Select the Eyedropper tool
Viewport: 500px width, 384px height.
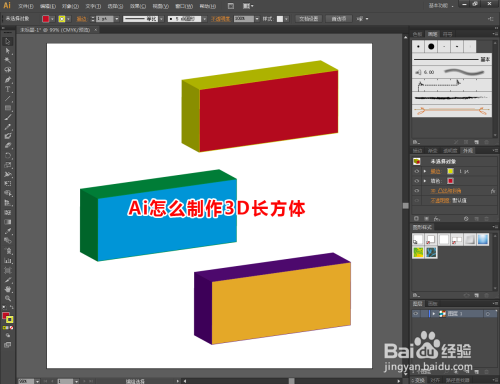point(8,231)
